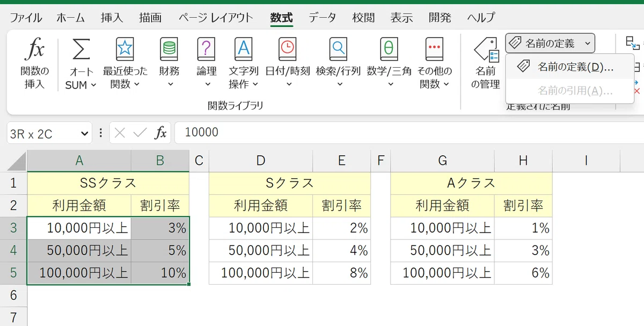Open the 関数の挿入 fx ribbon button
Screen dimensions: 644x326
(x=35, y=64)
